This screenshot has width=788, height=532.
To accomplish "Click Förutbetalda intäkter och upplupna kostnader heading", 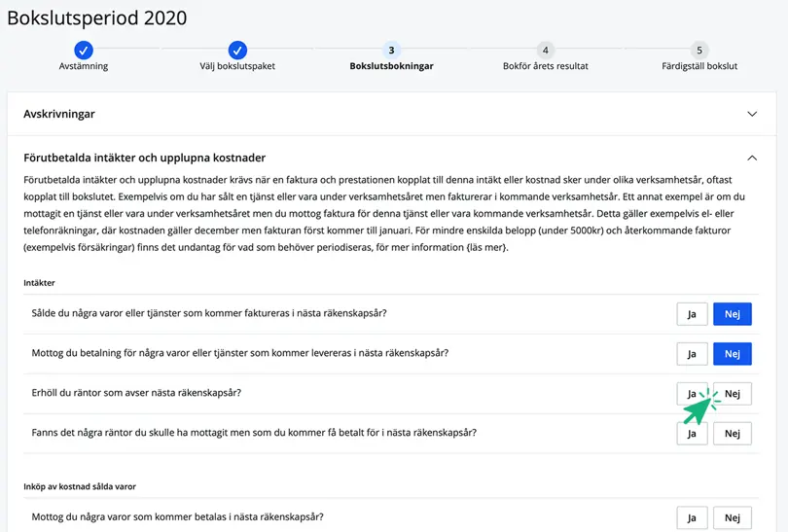I will [145, 158].
